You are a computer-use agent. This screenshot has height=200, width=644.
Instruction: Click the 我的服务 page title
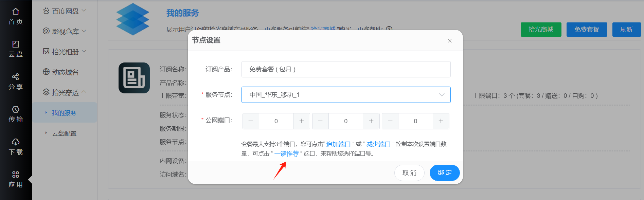coord(183,13)
